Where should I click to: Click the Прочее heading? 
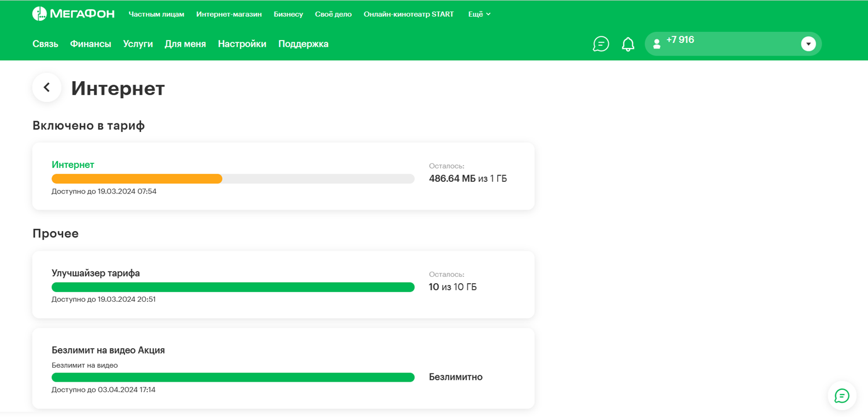pyautogui.click(x=56, y=233)
